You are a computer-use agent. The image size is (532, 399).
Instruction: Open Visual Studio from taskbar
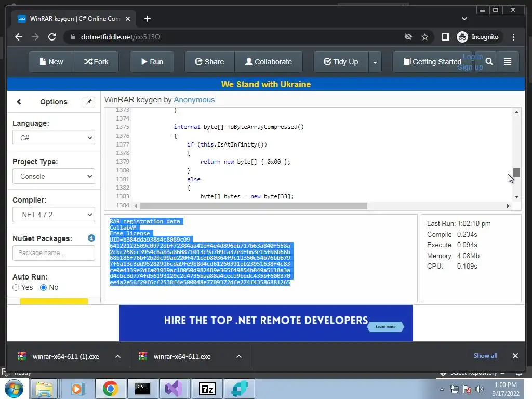click(x=174, y=389)
